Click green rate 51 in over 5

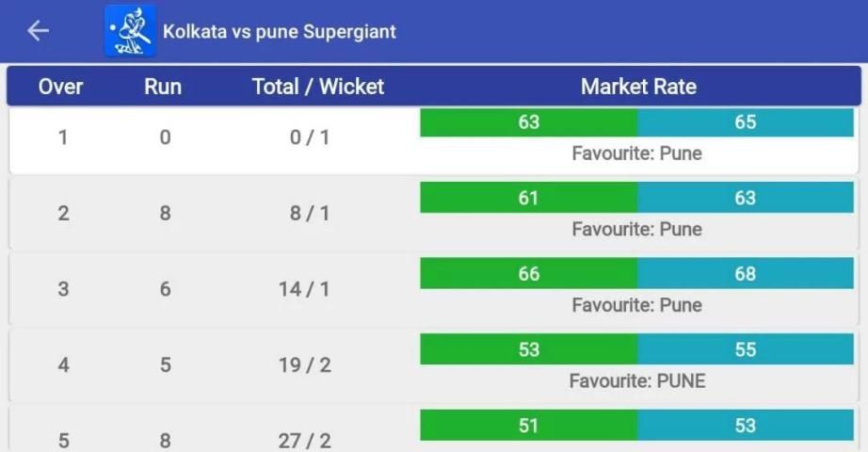tap(528, 426)
